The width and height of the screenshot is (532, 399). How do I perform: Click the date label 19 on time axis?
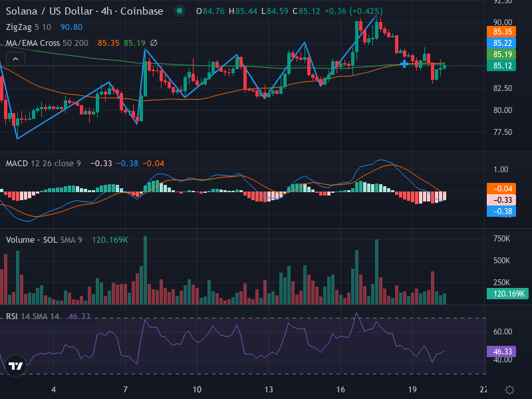pos(412,390)
